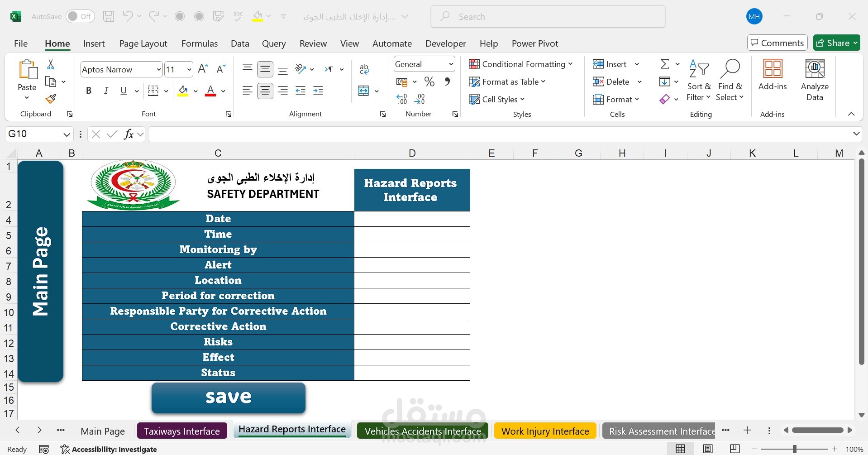This screenshot has width=868, height=455.
Task: Open the font size dropdown
Action: tap(189, 70)
